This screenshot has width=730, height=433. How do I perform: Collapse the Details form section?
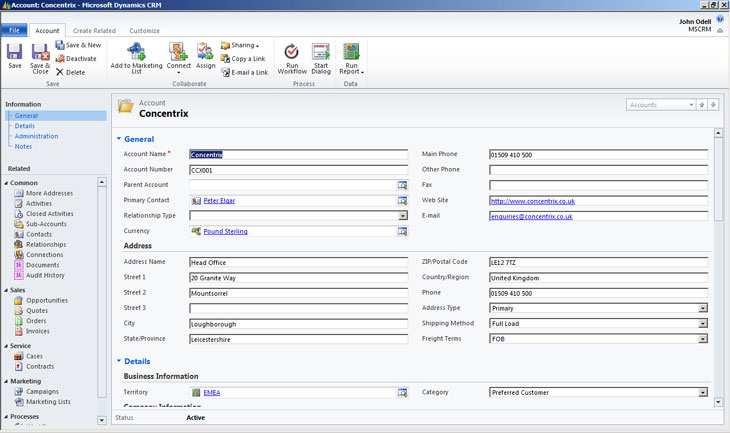click(119, 361)
